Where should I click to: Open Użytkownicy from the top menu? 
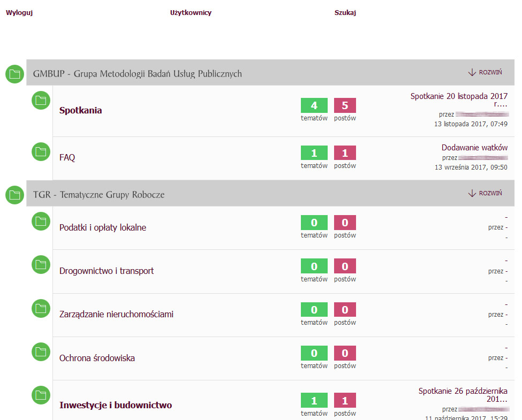pyautogui.click(x=191, y=13)
